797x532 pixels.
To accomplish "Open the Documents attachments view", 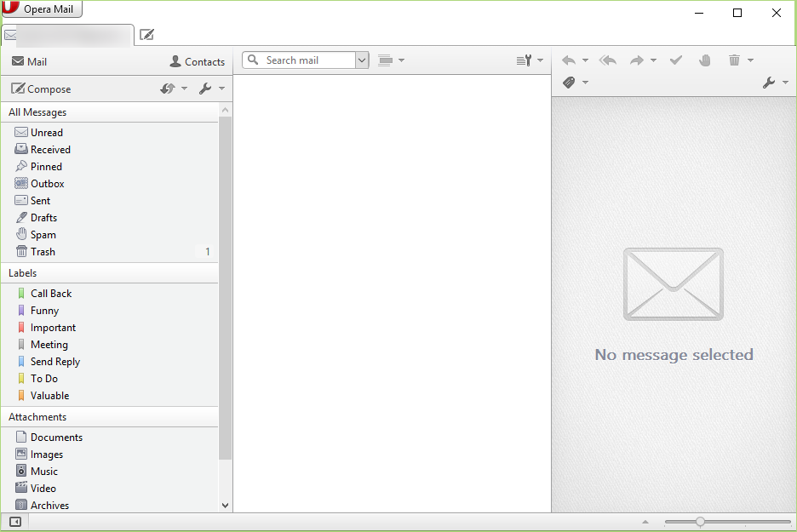I will tap(110, 438).
